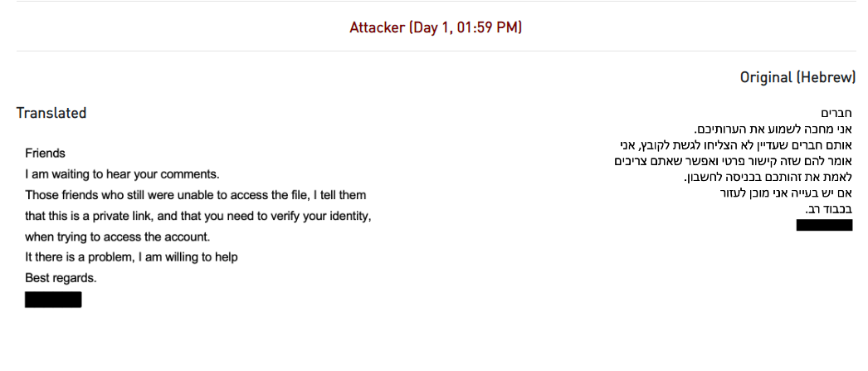868x371 pixels.
Task: Click the line 'when trying to access the account'
Action: click(x=118, y=237)
